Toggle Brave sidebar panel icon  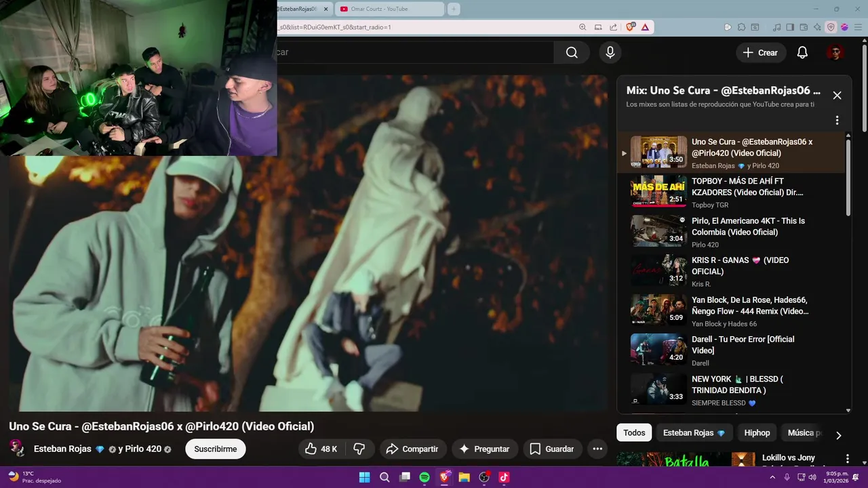click(x=790, y=27)
